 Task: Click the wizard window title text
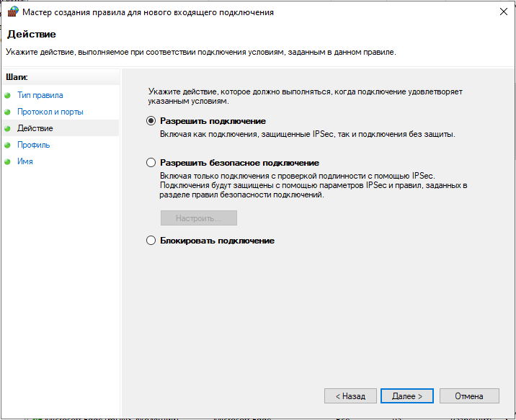148,12
